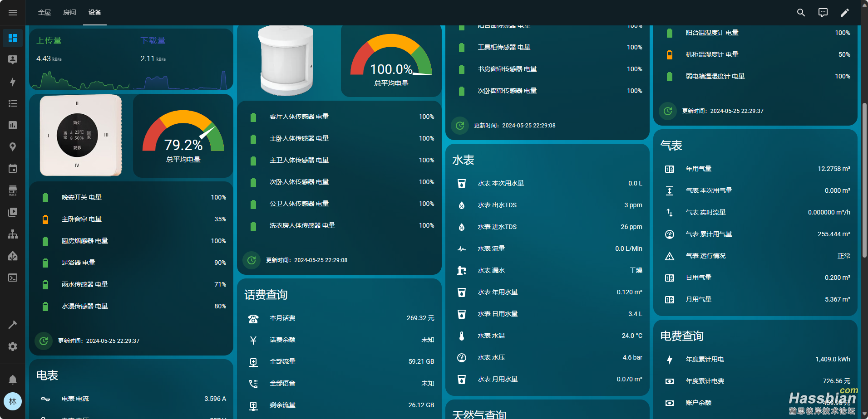
Task: Click the 水浸传感器 电量 row
Action: [131, 307]
